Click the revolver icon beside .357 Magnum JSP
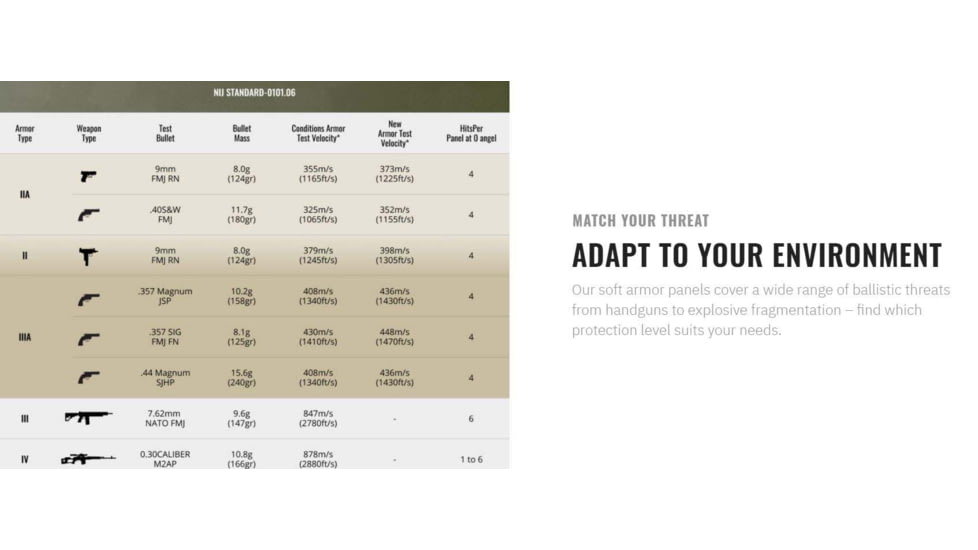The width and height of the screenshot is (978, 550). (x=89, y=298)
